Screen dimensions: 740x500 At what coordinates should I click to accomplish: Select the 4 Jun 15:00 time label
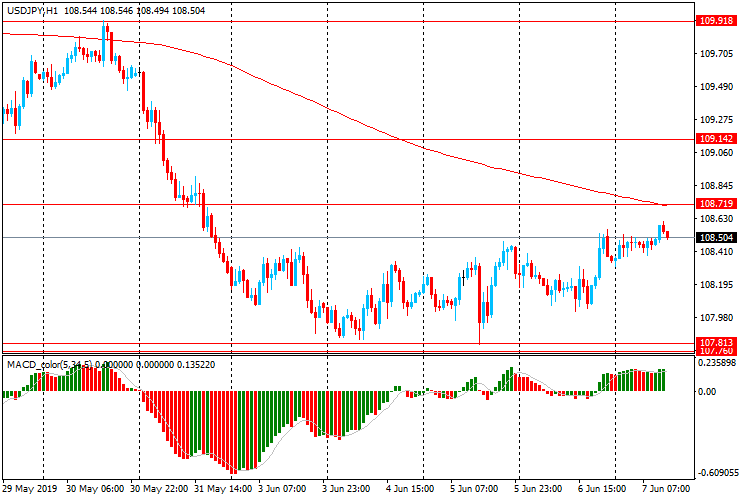[410, 490]
